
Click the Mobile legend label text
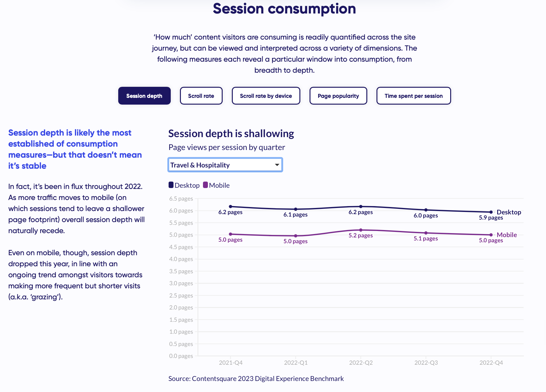click(219, 185)
